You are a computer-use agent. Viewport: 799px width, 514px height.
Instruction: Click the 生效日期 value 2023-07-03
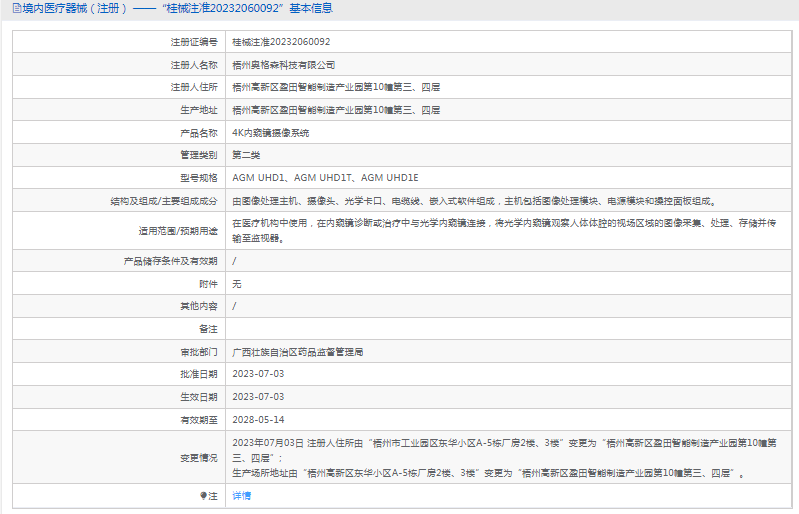(x=258, y=397)
